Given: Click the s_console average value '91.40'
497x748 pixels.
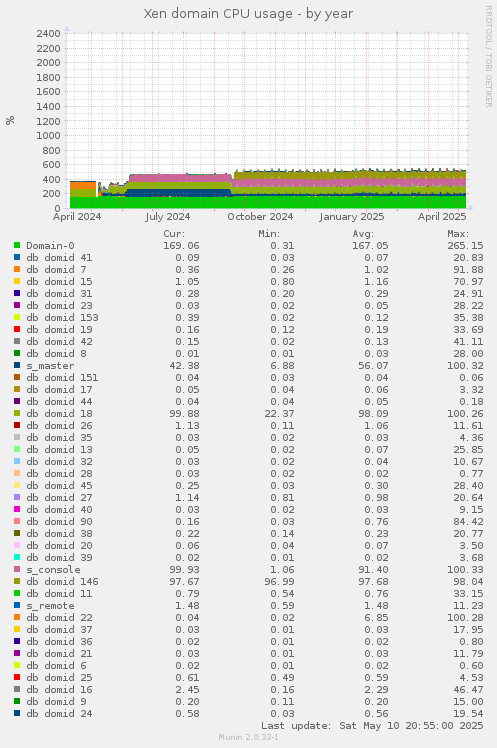Looking at the screenshot, I should point(373,570).
